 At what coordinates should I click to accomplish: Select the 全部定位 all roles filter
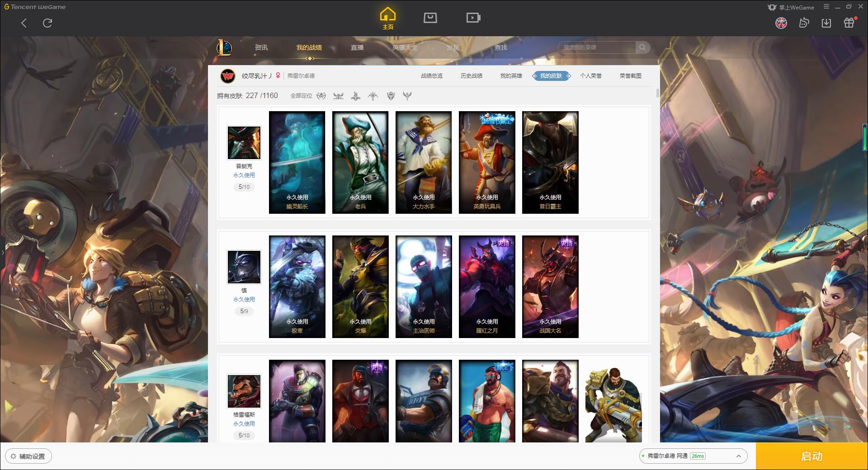[x=301, y=96]
